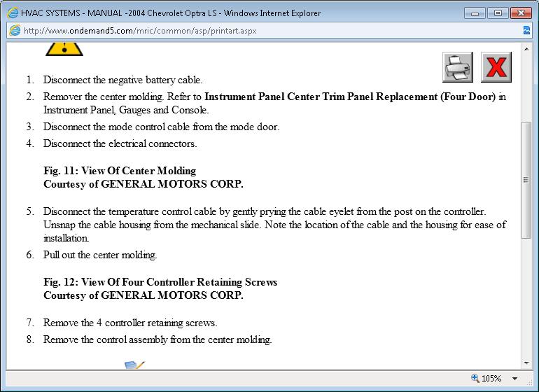This screenshot has height=392, width=539.
Task: Close the Internet Explorer window
Action: tap(521, 13)
